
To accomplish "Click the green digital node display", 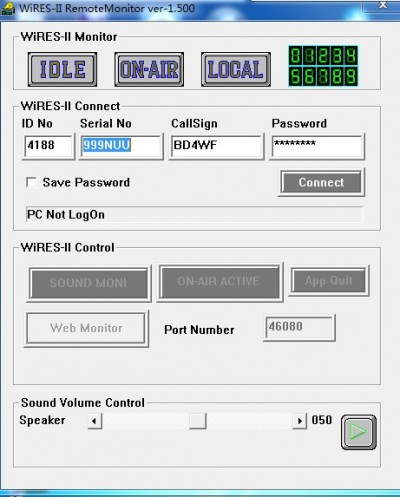I will (x=323, y=66).
